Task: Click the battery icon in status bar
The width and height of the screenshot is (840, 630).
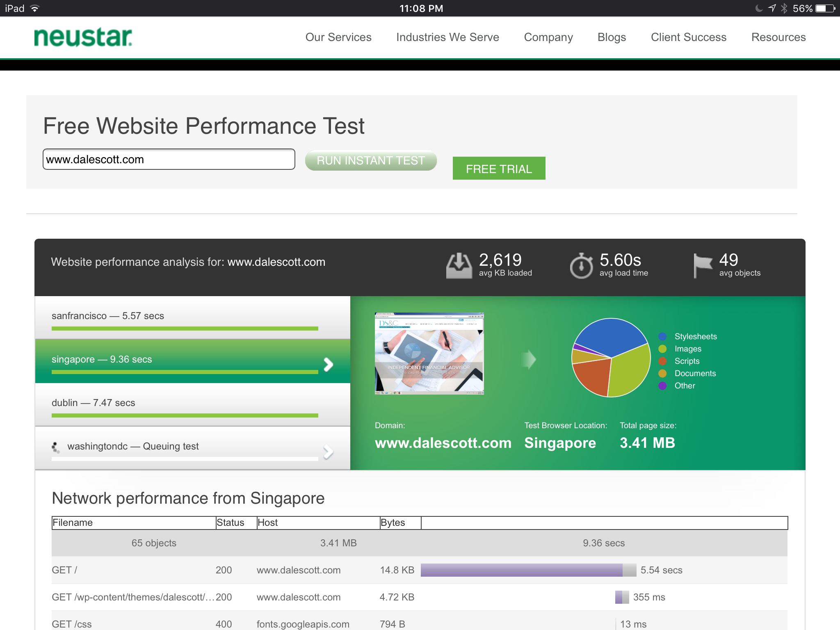Action: click(x=825, y=8)
